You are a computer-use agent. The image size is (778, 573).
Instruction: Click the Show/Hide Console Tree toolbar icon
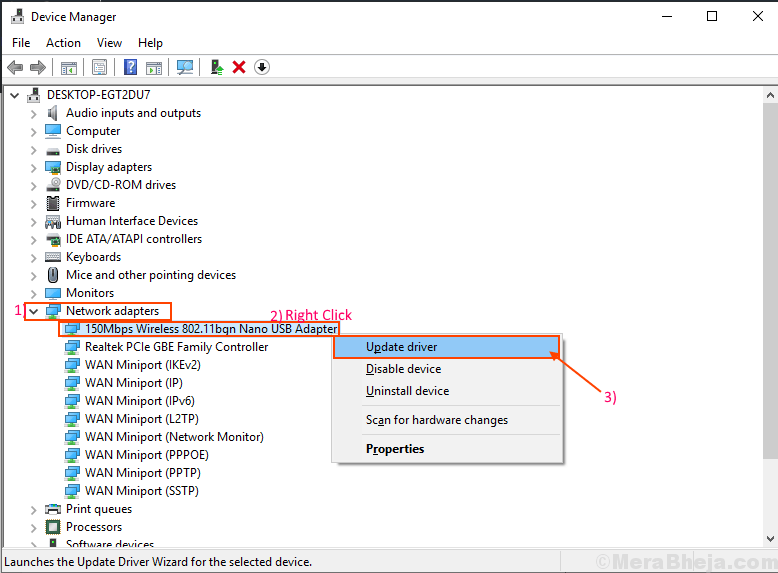pos(69,67)
